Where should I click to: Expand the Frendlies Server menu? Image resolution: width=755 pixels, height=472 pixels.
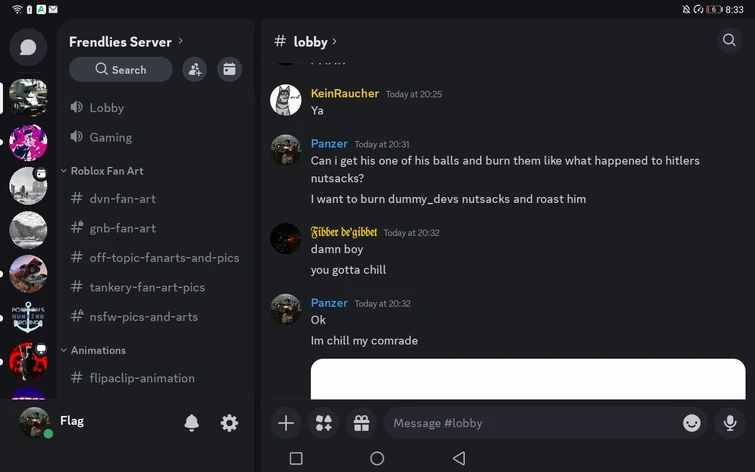[126, 42]
